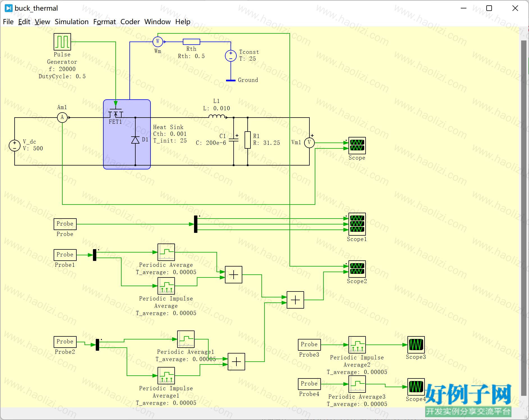The width and height of the screenshot is (529, 420).
Task: Select the Probe1 block
Action: click(x=65, y=255)
